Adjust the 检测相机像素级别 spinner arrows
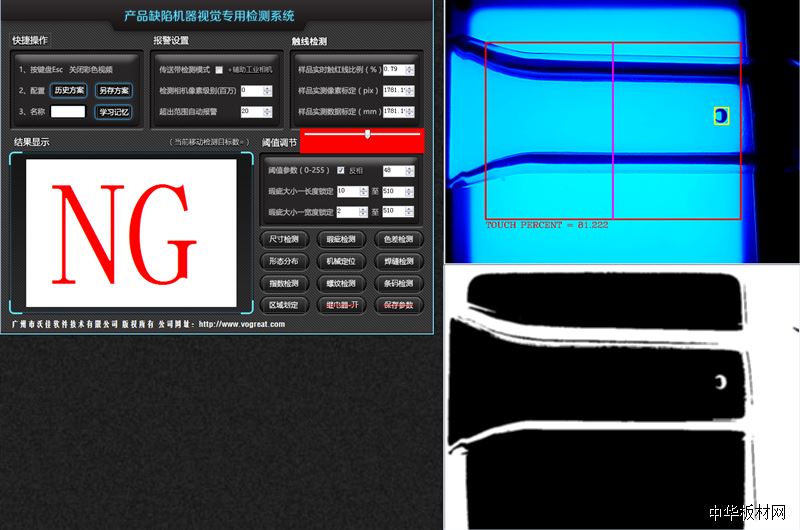 (267, 90)
